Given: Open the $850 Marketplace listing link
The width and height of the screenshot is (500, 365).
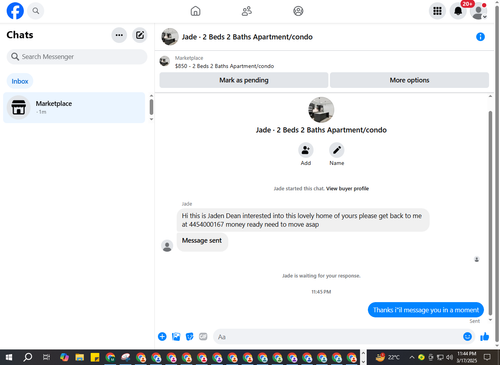Looking at the screenshot, I should [x=224, y=66].
